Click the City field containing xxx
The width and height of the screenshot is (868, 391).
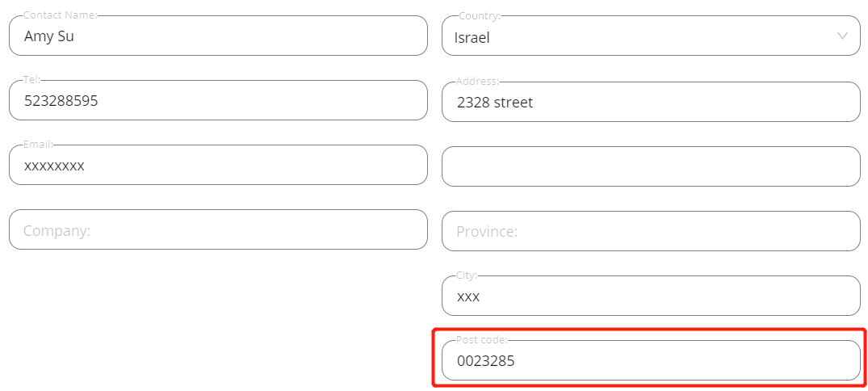(x=651, y=296)
